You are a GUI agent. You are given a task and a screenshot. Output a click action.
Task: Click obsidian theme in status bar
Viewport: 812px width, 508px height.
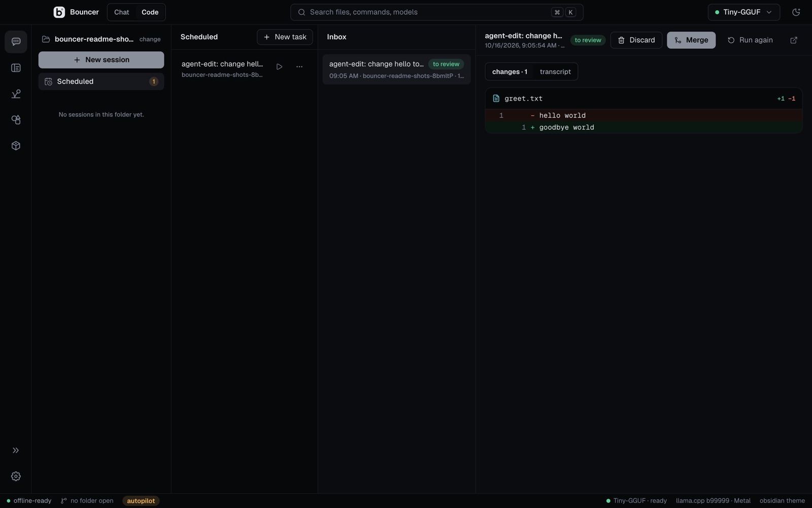(x=782, y=501)
